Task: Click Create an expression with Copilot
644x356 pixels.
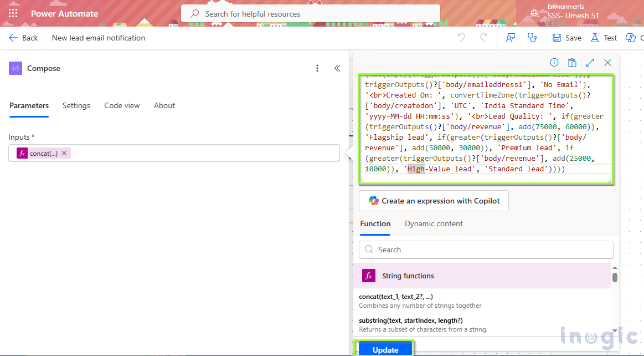Action: pyautogui.click(x=434, y=201)
